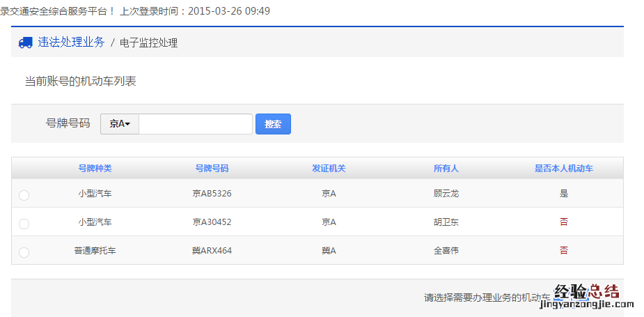
Task: Click the truck icon beside 违法处理业务
Action: 26,42
